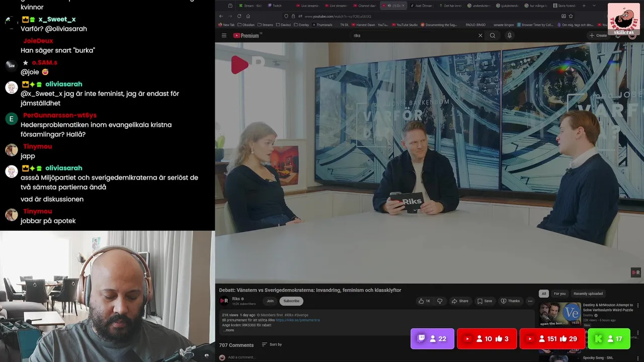Bookmark this page with the star icon
Screen dimensions: 644x362
[571, 16]
